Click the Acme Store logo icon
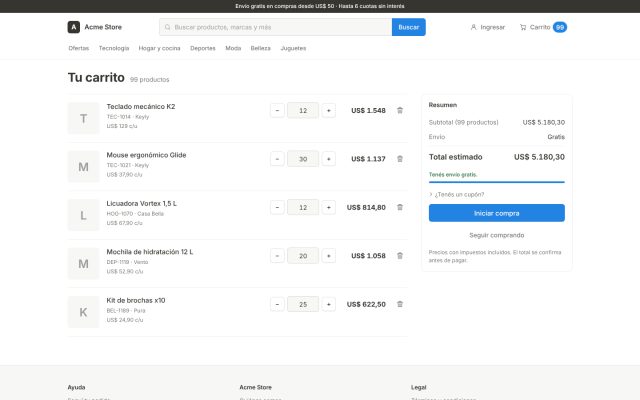Viewport: 640px width, 400px height. (x=73, y=27)
